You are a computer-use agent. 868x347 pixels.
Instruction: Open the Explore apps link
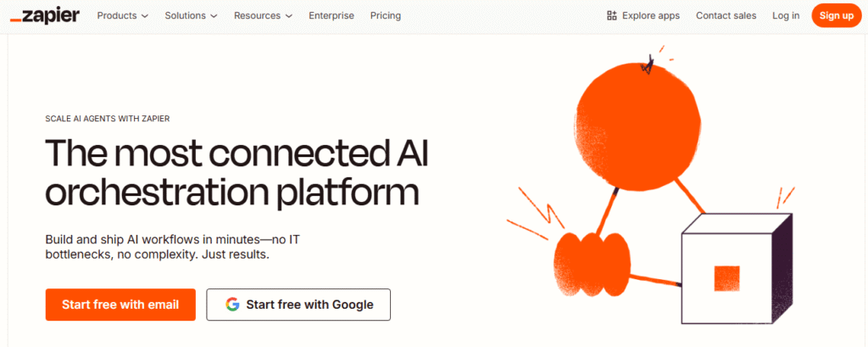[643, 15]
